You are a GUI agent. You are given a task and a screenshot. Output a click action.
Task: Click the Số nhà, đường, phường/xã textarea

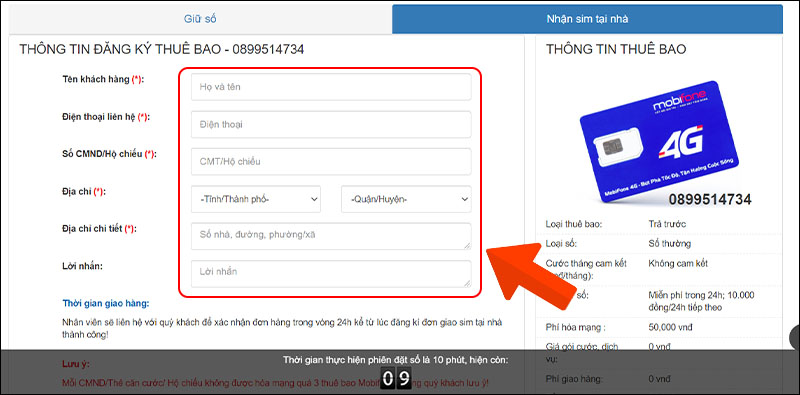[x=331, y=236]
